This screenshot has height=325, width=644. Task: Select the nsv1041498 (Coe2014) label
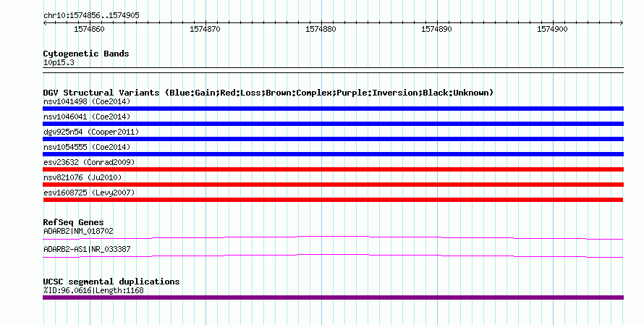tap(87, 101)
